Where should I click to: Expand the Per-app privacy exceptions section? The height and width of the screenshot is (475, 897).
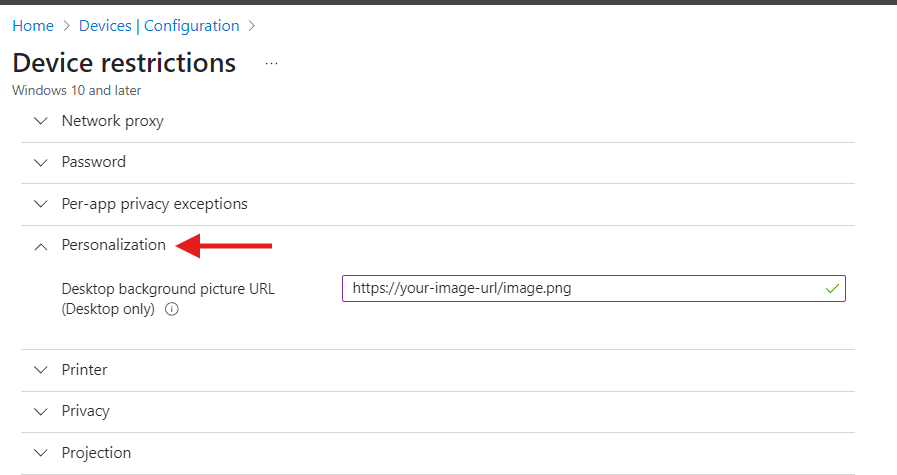pyautogui.click(x=154, y=204)
